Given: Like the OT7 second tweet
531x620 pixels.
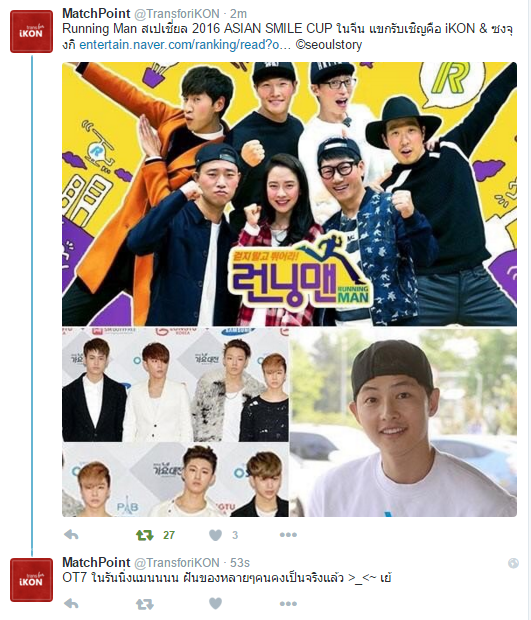Looking at the screenshot, I should (x=215, y=604).
